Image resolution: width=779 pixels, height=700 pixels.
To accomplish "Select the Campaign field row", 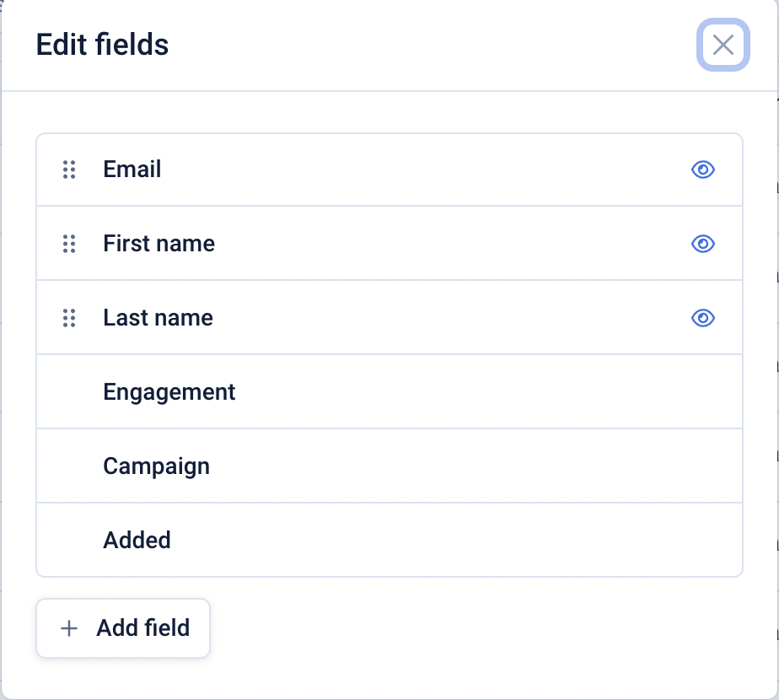I will coord(389,466).
